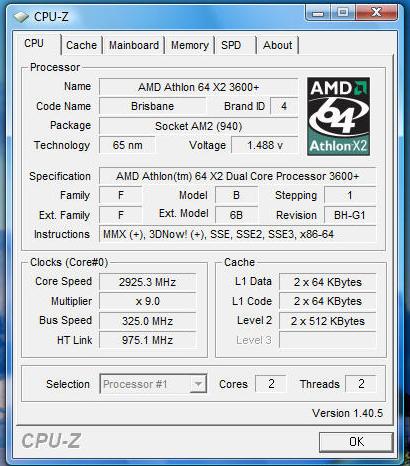Click the Level 2 cache value field
This screenshot has height=466, width=410.
pyautogui.click(x=328, y=321)
